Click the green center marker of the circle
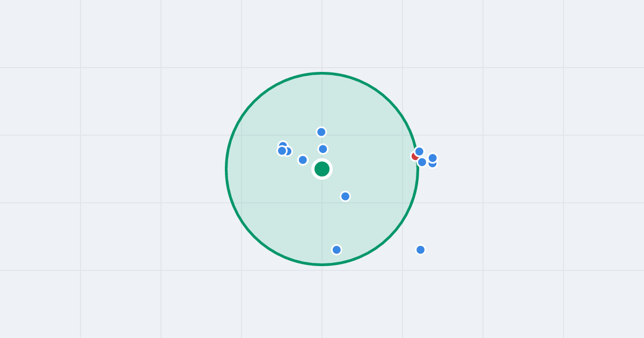The width and height of the screenshot is (644, 338). point(322,169)
